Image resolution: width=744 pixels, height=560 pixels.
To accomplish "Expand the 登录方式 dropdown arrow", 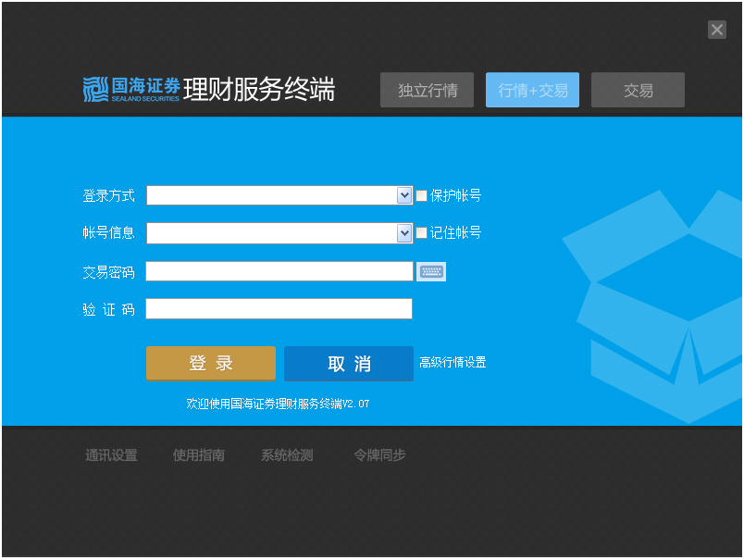I will (x=404, y=195).
